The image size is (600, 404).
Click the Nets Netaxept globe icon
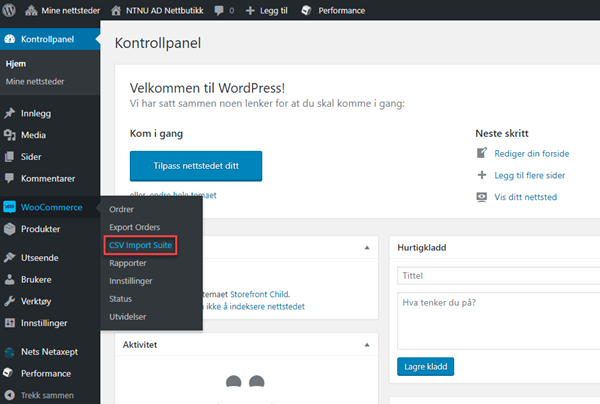point(10,352)
